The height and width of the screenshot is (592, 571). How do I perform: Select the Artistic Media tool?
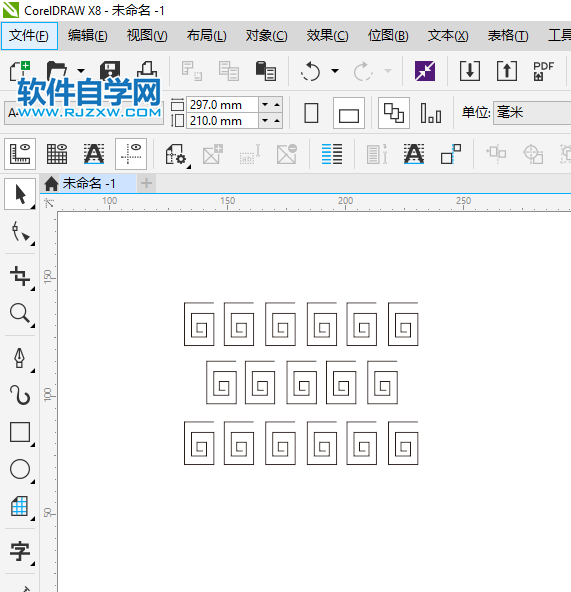coord(20,395)
